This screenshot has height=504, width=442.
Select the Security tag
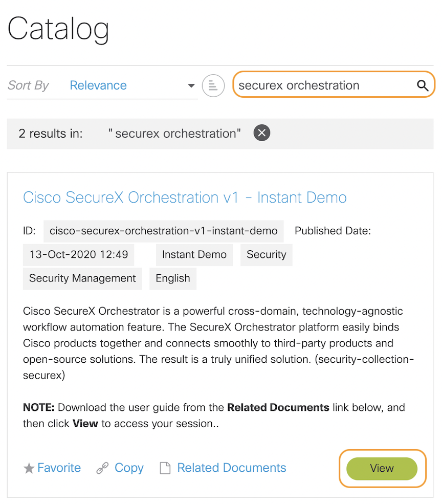(x=266, y=254)
